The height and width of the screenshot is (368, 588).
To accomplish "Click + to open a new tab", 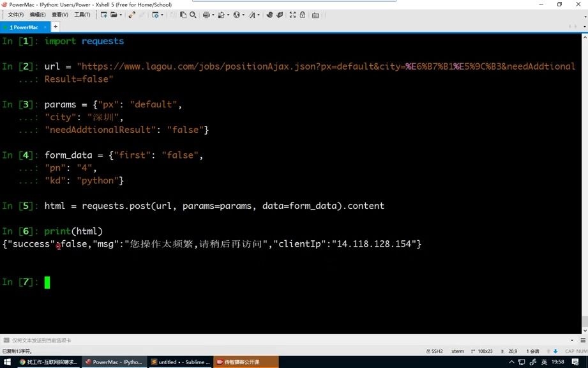I will [55, 27].
